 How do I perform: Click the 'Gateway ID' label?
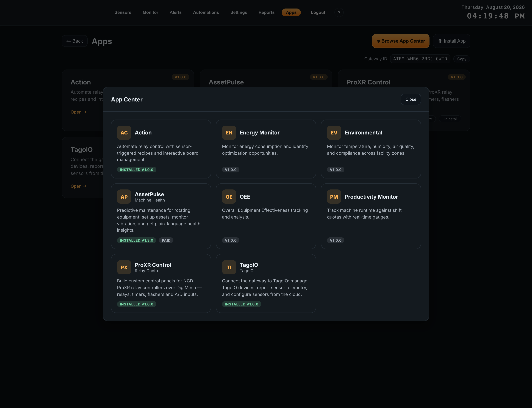(375, 59)
